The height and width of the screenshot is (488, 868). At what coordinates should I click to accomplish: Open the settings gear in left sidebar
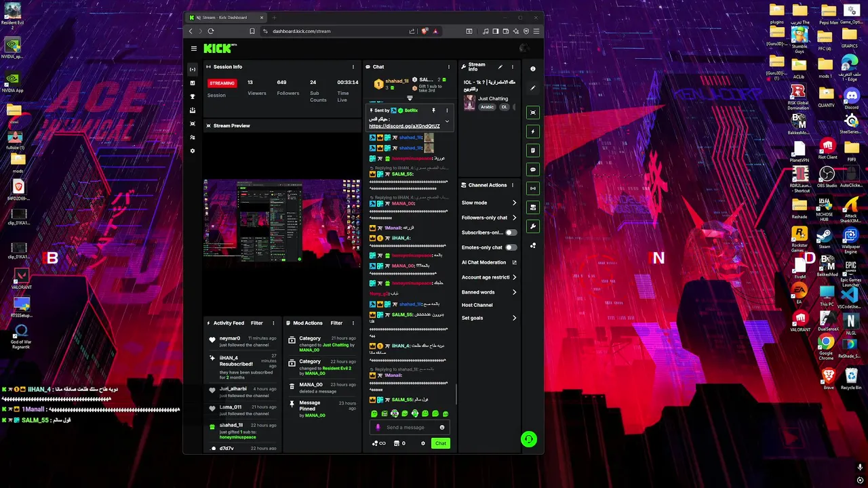[193, 150]
